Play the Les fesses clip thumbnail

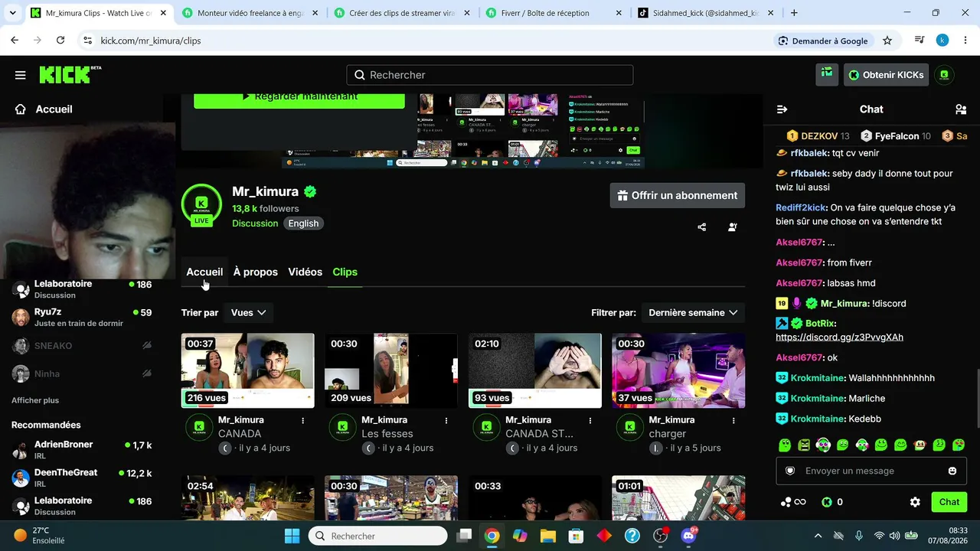pyautogui.click(x=391, y=370)
